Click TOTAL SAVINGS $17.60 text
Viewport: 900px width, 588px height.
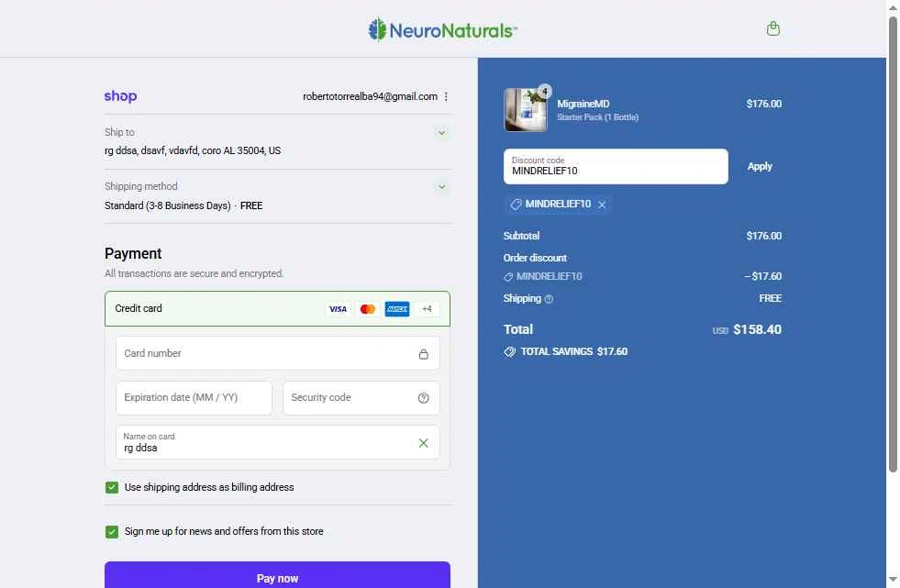pyautogui.click(x=574, y=351)
